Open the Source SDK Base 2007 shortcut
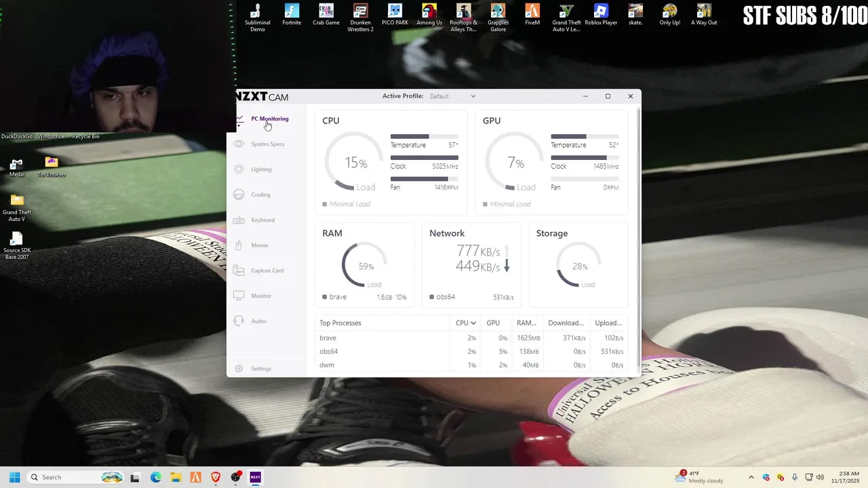The height and width of the screenshot is (488, 868). pos(17,246)
